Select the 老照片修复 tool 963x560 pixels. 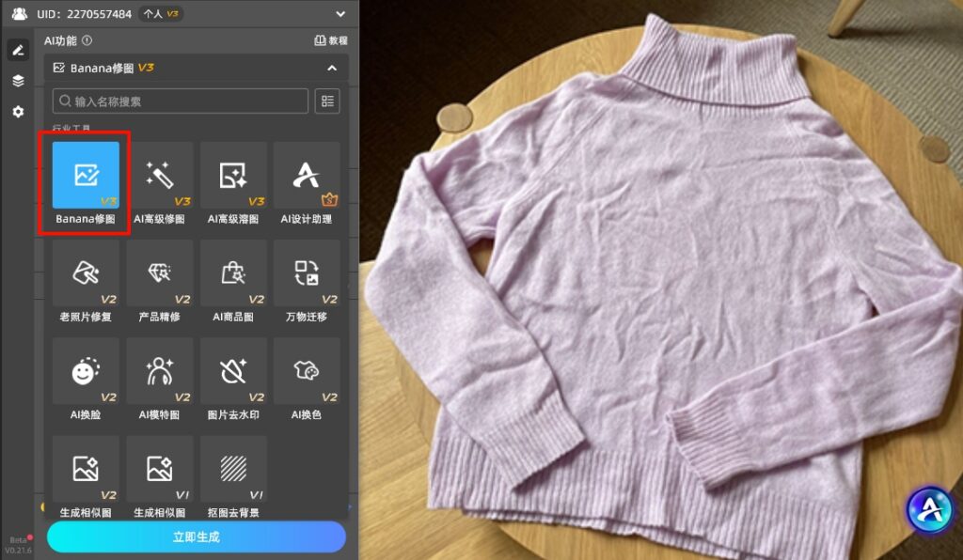click(x=86, y=273)
